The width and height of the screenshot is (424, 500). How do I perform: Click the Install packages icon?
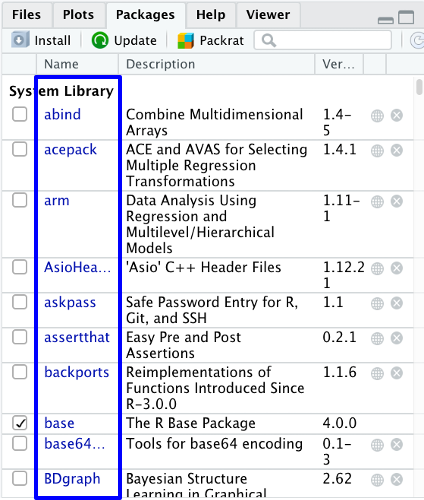click(20, 40)
